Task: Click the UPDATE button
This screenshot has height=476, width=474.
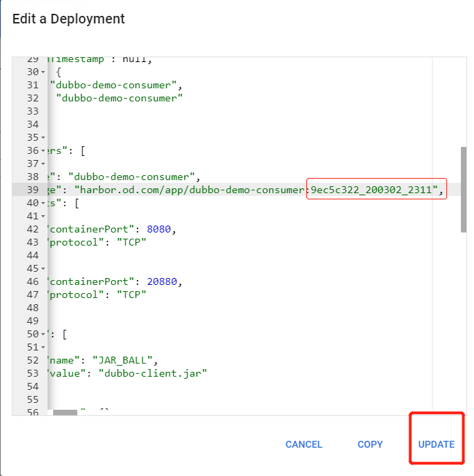Action: coord(436,444)
